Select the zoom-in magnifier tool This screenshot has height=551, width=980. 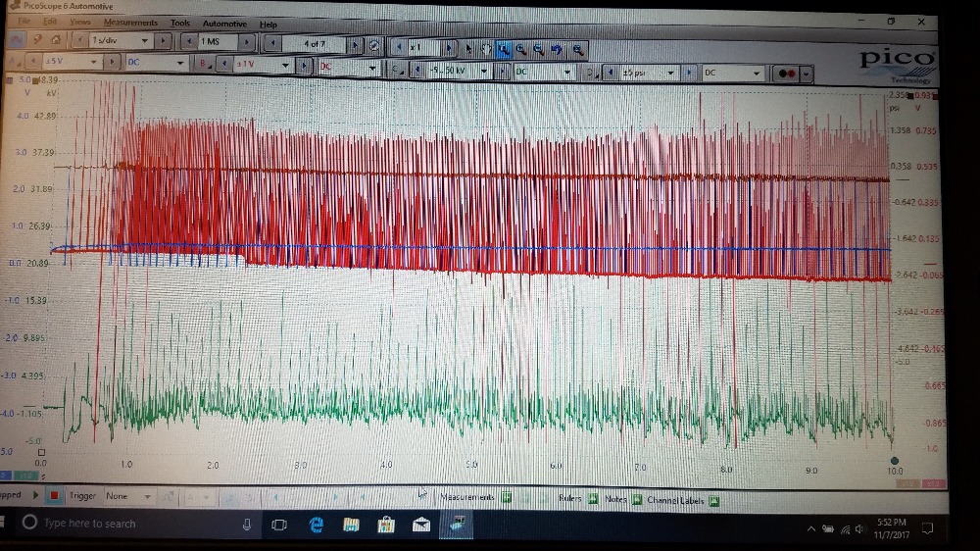coord(520,47)
